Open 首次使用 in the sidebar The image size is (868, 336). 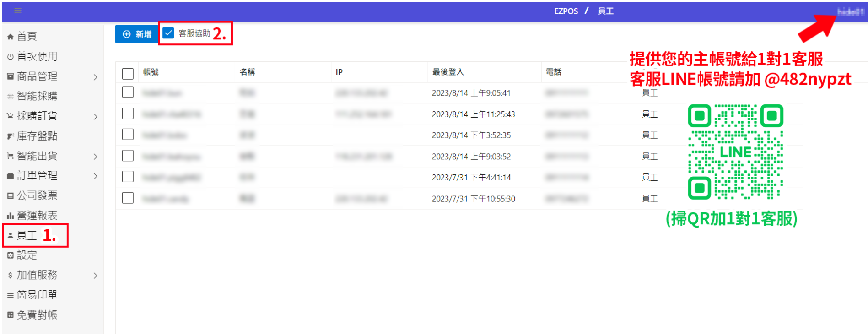37,56
